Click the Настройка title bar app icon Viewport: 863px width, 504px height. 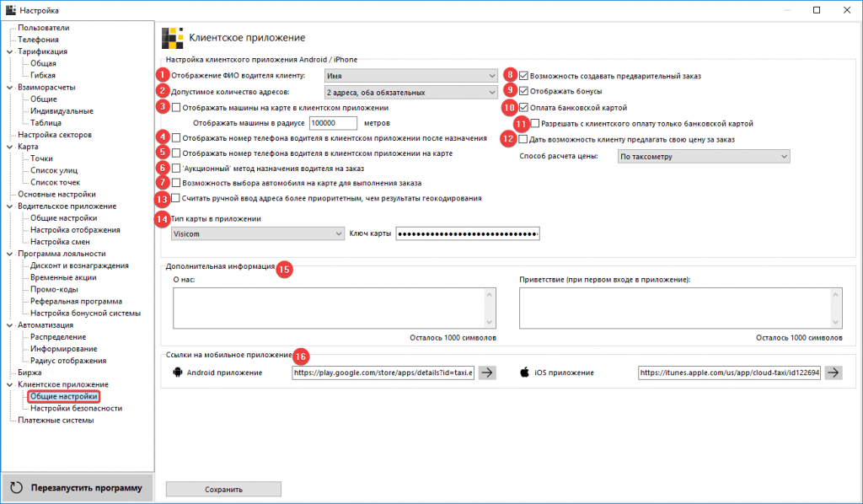[x=10, y=10]
